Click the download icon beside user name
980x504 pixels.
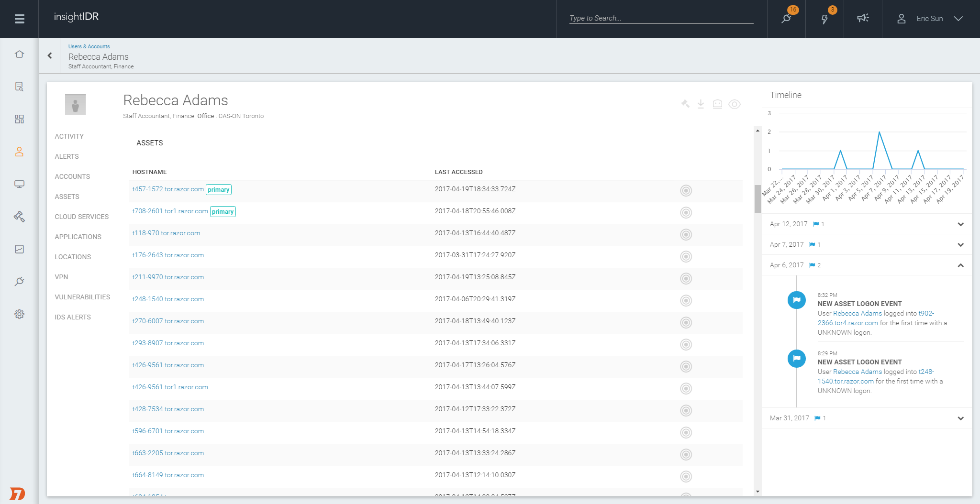[701, 104]
